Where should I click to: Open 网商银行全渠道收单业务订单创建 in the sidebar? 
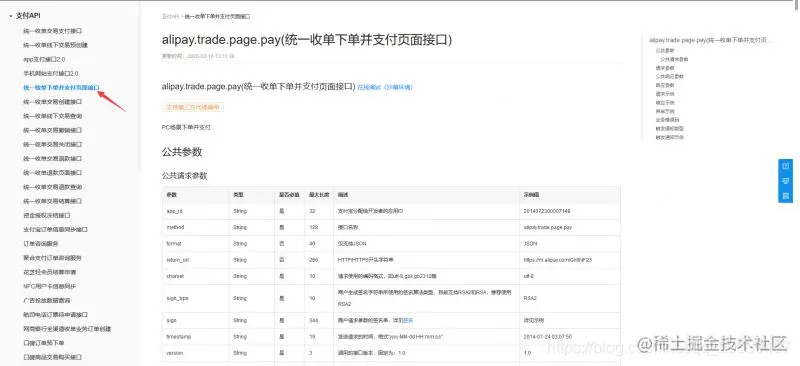[x=67, y=329]
